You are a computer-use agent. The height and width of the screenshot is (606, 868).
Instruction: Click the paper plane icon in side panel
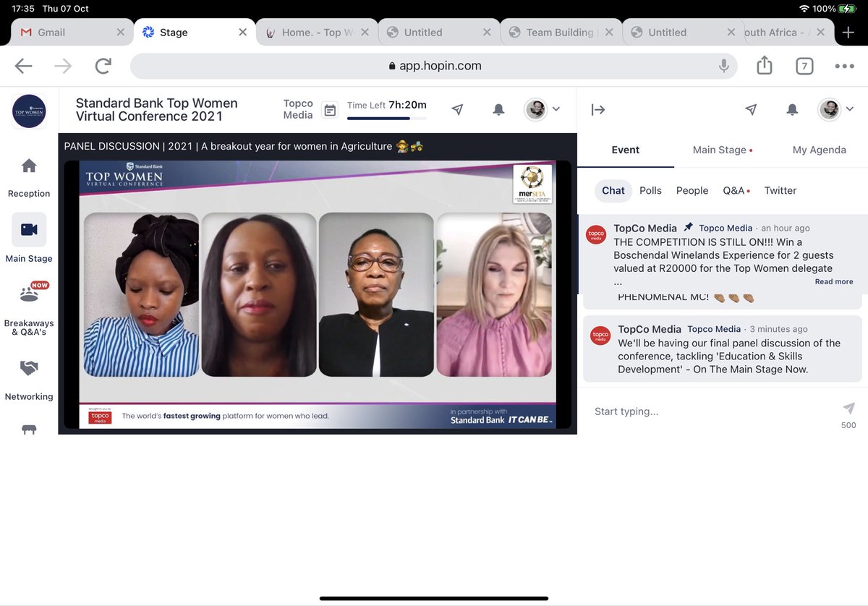[x=751, y=109]
